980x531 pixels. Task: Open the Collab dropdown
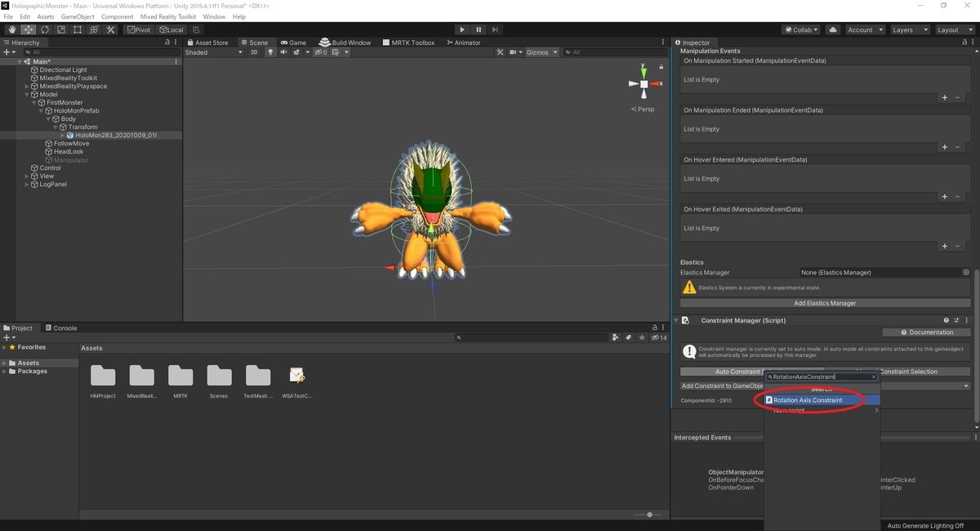(x=801, y=29)
